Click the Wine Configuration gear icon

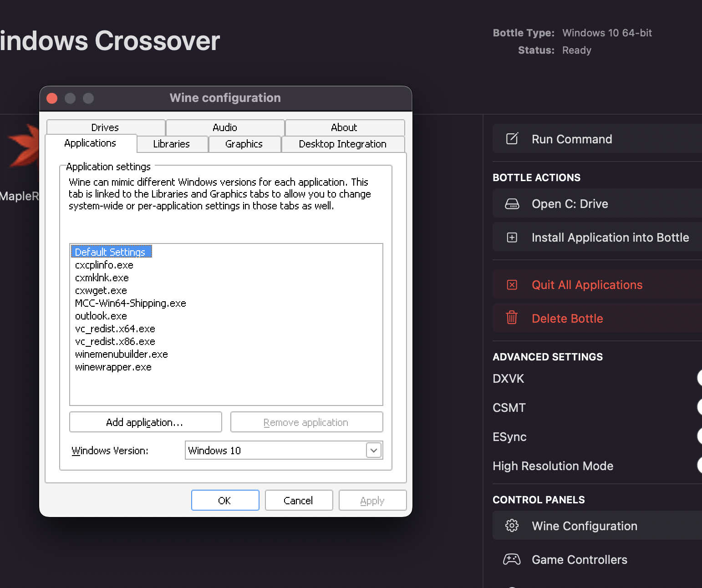tap(512, 526)
